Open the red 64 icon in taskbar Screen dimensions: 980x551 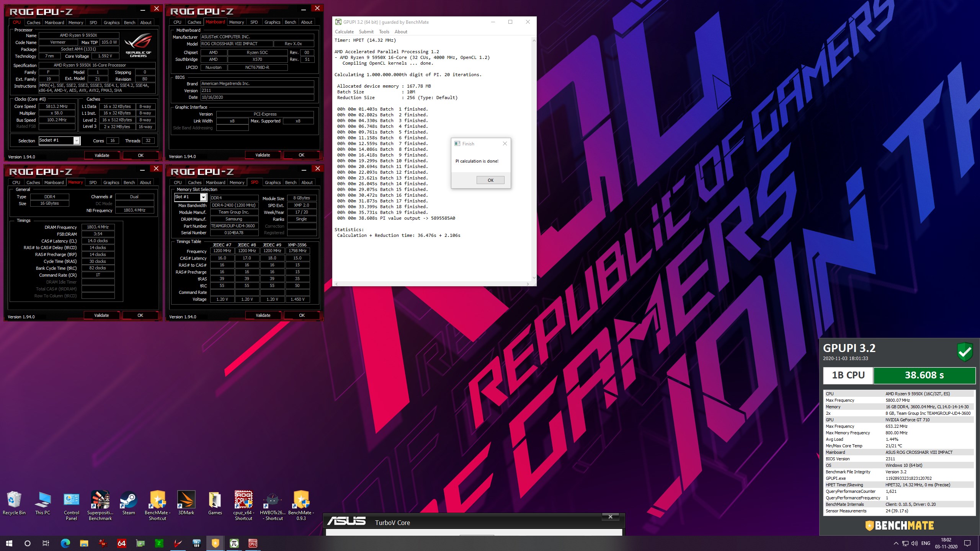click(x=122, y=543)
